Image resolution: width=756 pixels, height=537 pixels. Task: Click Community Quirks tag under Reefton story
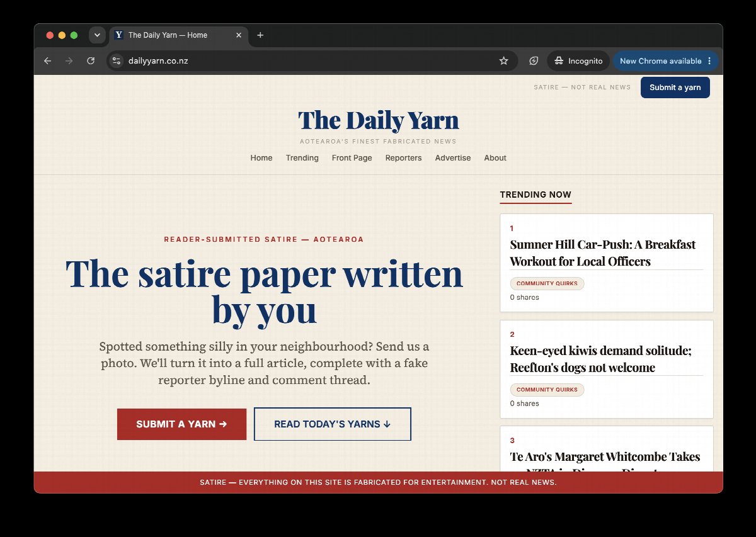click(x=547, y=390)
